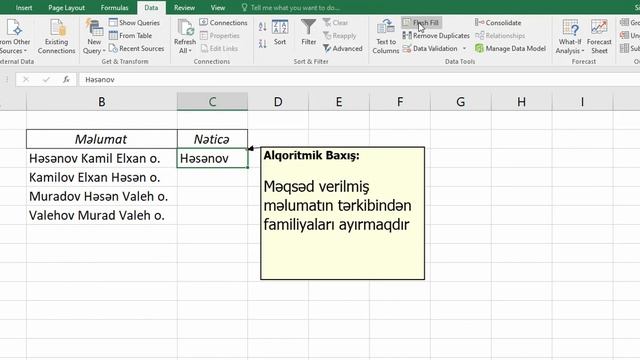
Task: Select column G header
Action: pos(461,102)
